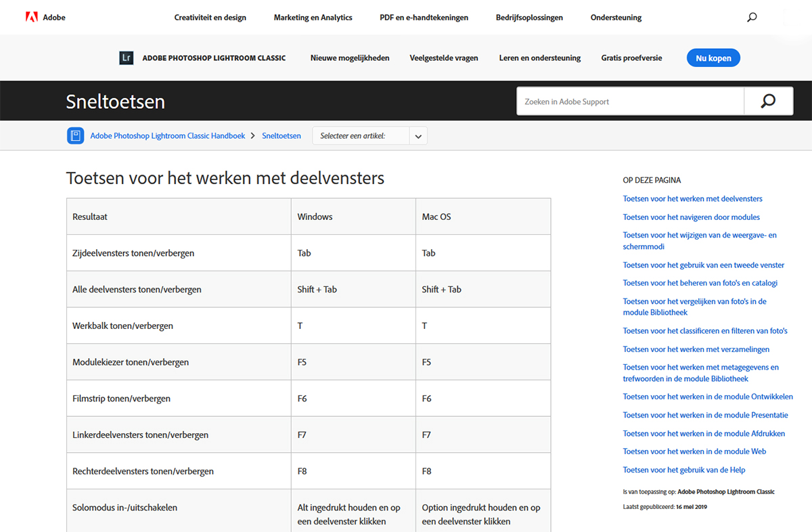Viewport: 812px width, 532px height.
Task: Open Gratis proefversie link
Action: tap(631, 58)
